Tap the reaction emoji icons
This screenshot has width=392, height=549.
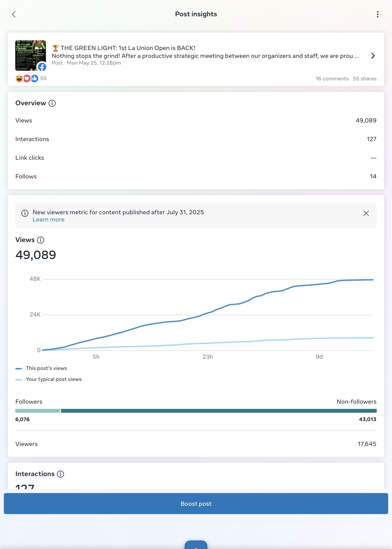27,78
